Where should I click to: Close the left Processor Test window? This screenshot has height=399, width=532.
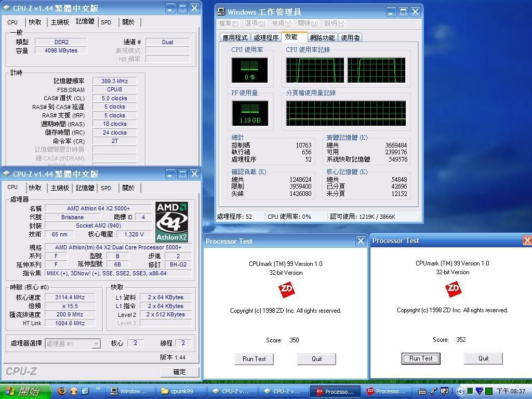[x=361, y=241]
